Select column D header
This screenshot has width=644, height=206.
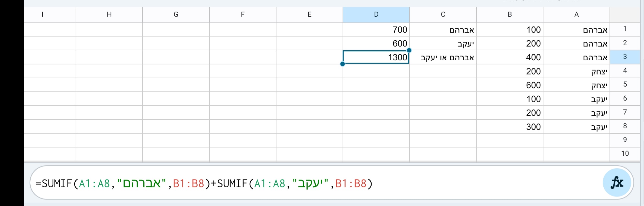coord(376,15)
